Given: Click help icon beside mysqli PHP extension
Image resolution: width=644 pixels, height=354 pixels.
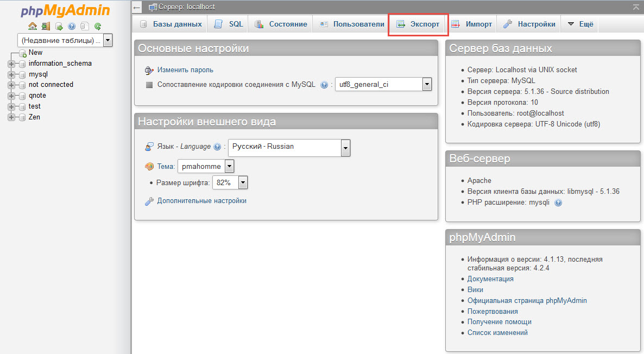Looking at the screenshot, I should tap(558, 203).
